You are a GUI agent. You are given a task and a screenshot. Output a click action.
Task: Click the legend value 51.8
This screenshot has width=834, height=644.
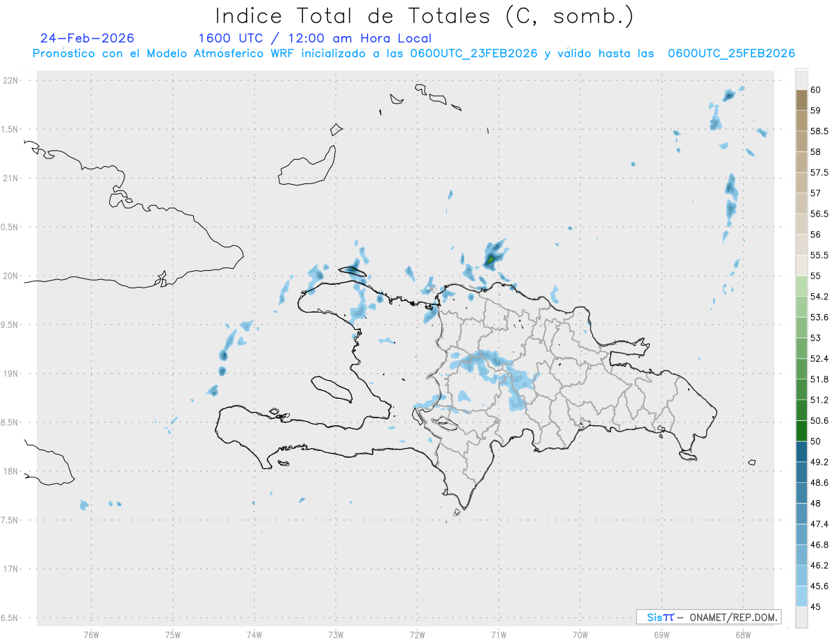point(819,379)
